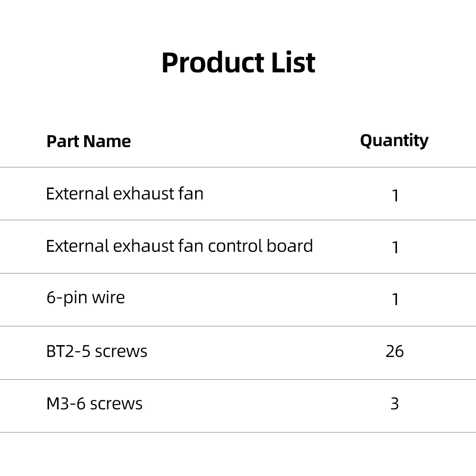Select the Part Name column header
The image size is (476, 476).
tap(89, 141)
